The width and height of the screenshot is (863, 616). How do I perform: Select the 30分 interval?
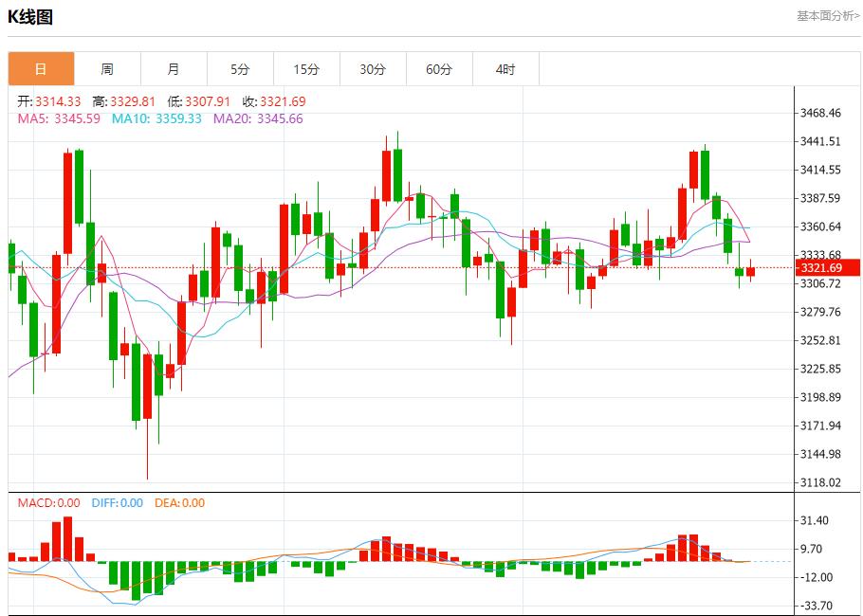pyautogui.click(x=373, y=68)
